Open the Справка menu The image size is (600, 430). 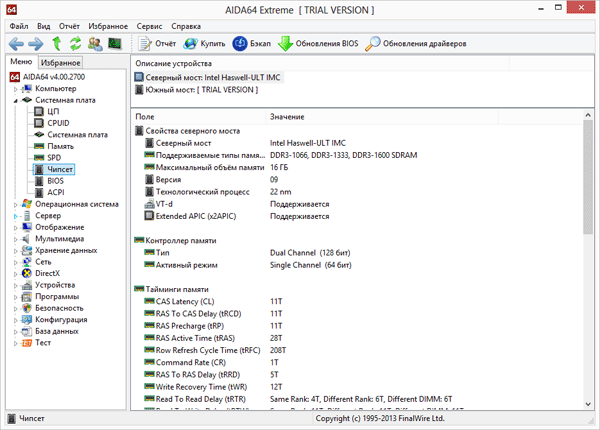(x=186, y=26)
